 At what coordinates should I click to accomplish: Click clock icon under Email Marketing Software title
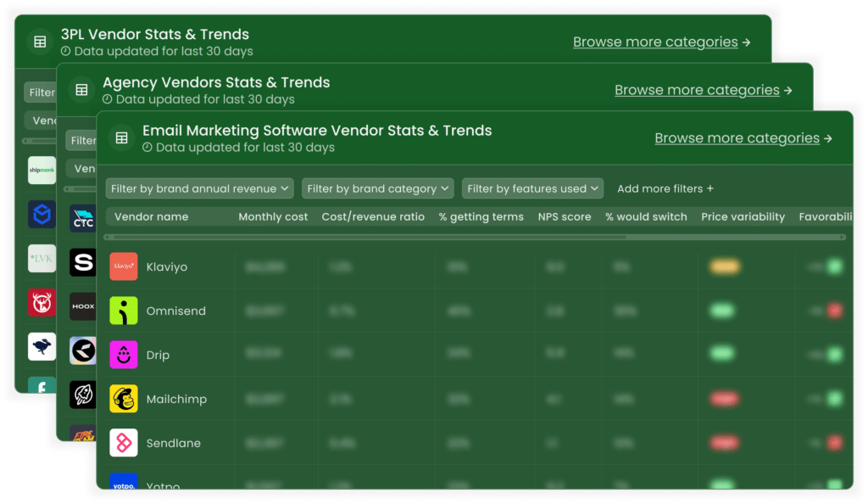pyautogui.click(x=147, y=148)
